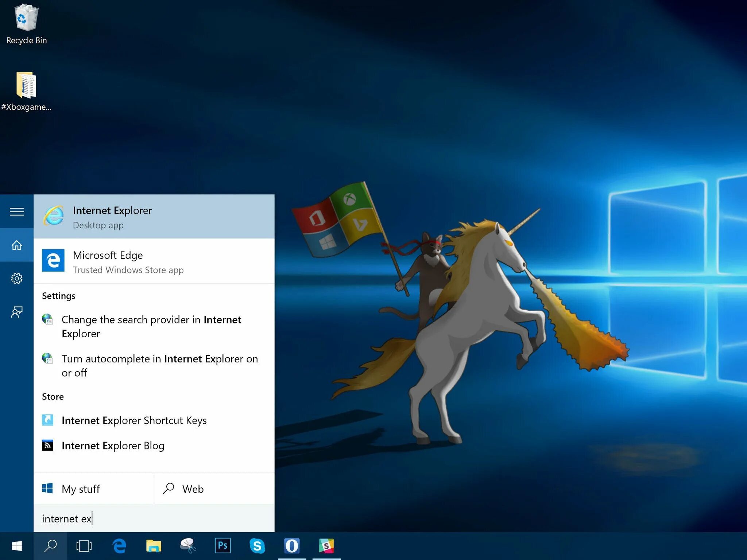Click the search text input field
Image resolution: width=747 pixels, height=560 pixels.
coord(153,518)
